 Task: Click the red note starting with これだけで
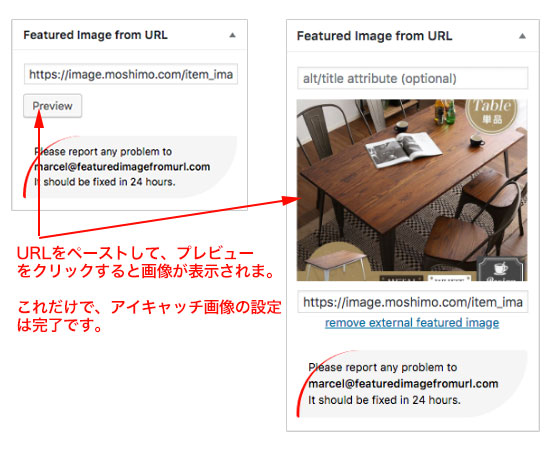click(149, 316)
